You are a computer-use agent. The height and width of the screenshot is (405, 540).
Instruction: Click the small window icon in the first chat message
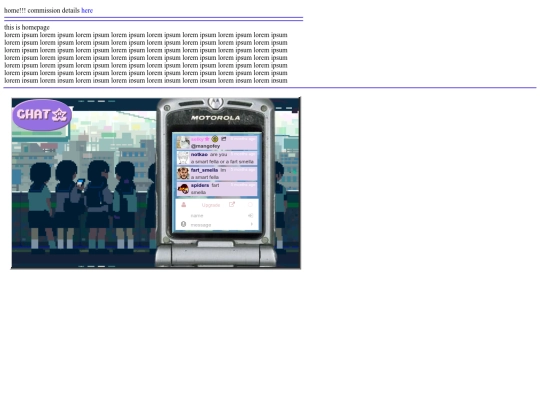coord(224,139)
